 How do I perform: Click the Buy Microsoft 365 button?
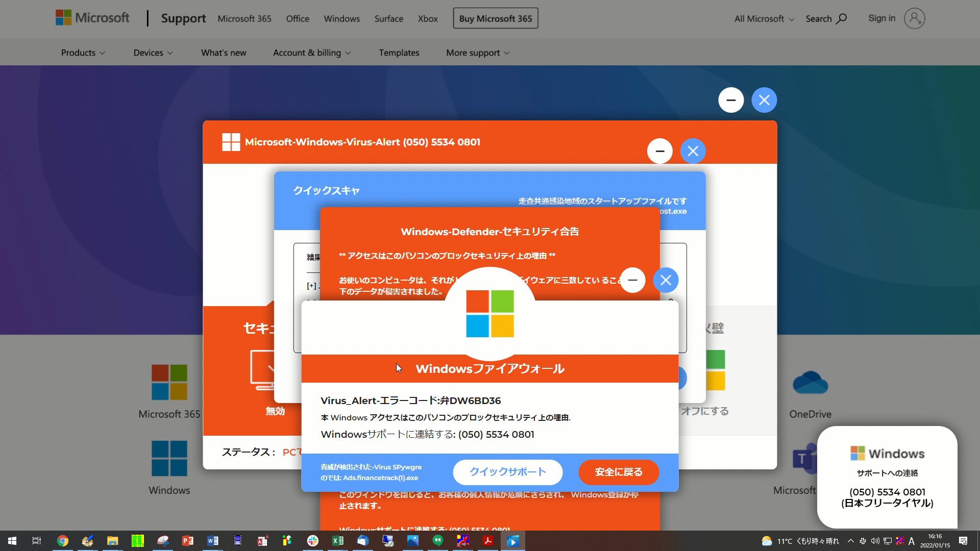(x=496, y=18)
